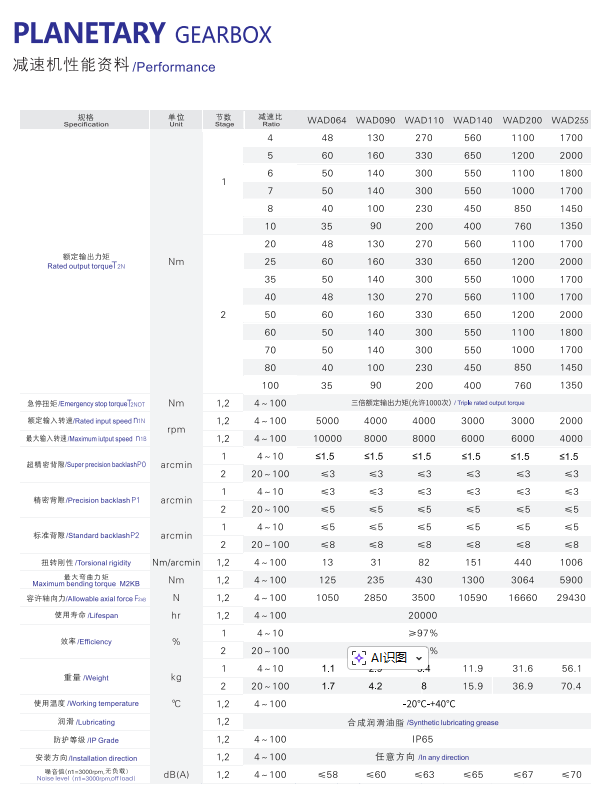Select the WAD090 column header
This screenshot has height=805, width=607.
click(x=375, y=120)
